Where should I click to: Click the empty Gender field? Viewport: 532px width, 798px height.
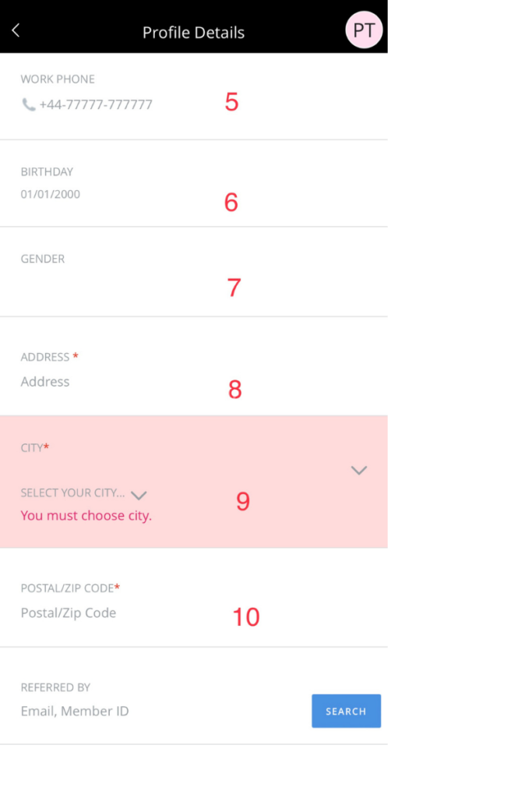pos(117,287)
